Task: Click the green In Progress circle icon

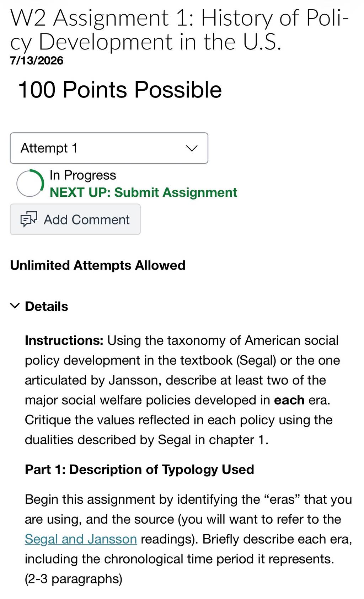Action: [30, 183]
